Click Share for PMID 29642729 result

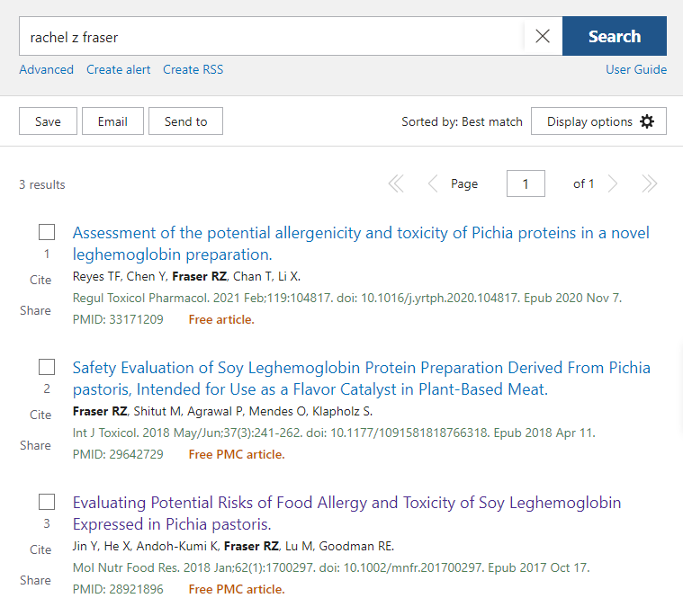[x=35, y=445]
